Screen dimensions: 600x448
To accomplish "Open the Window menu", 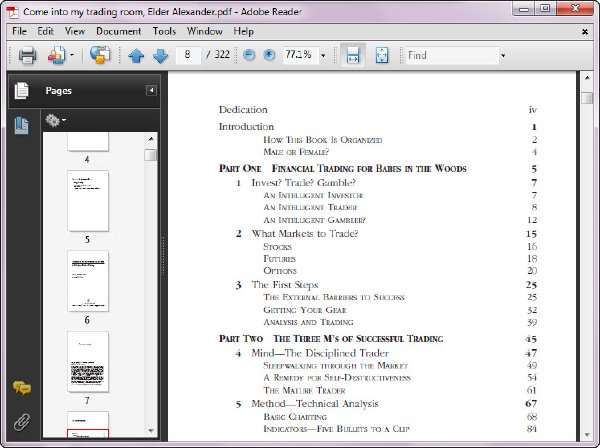I will (205, 31).
